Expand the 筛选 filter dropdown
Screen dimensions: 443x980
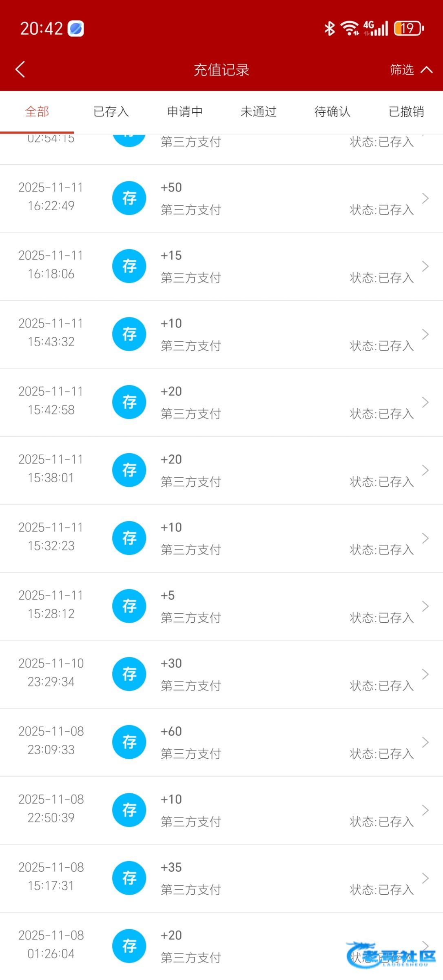click(x=410, y=70)
